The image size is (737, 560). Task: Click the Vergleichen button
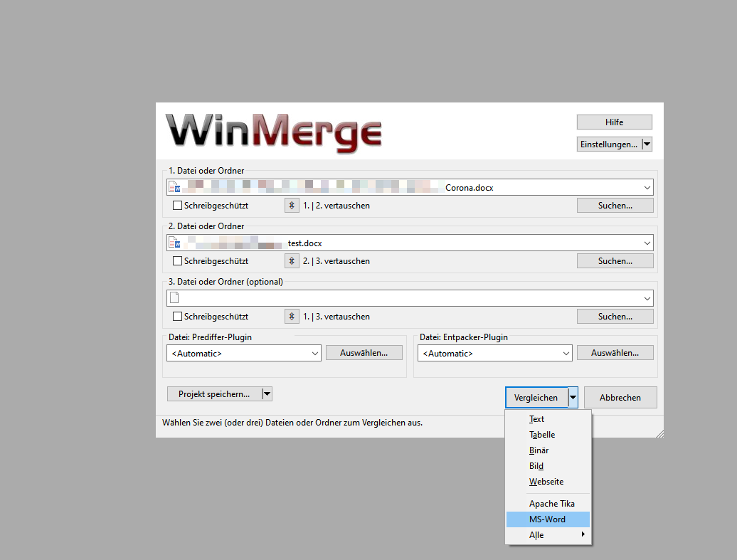tap(536, 398)
